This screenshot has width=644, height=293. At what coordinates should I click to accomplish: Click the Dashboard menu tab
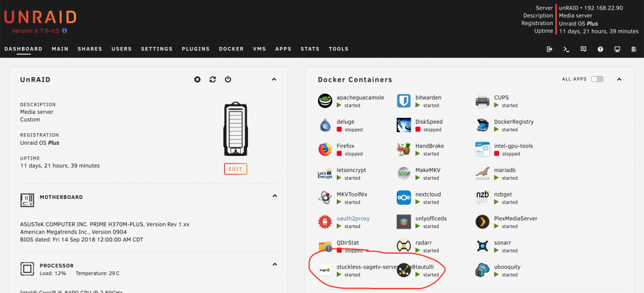[23, 49]
